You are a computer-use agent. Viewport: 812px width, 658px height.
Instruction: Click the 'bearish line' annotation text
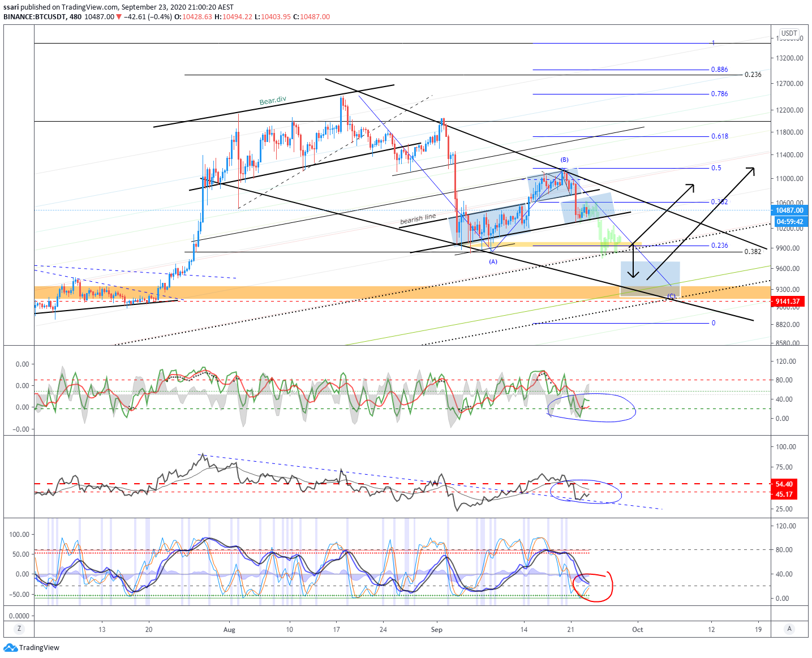(418, 219)
